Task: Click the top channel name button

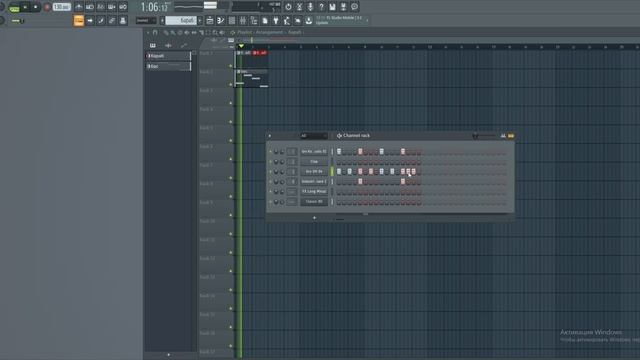Action: [314, 151]
